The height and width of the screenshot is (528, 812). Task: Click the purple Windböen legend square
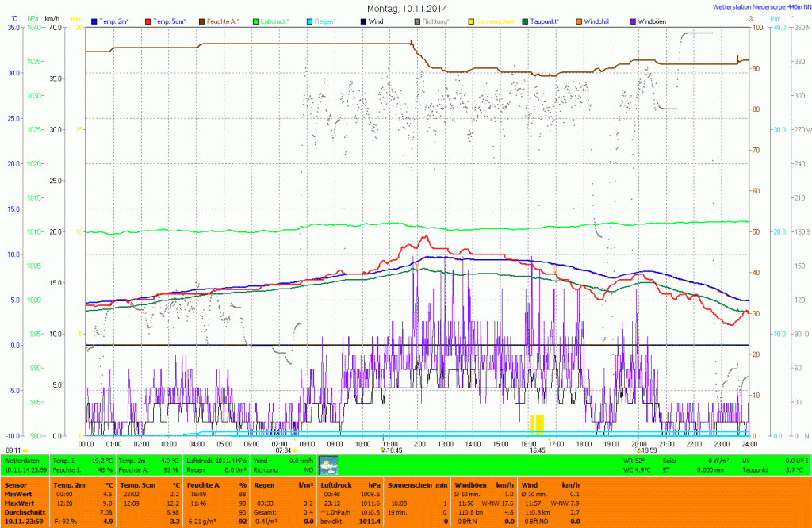point(632,21)
